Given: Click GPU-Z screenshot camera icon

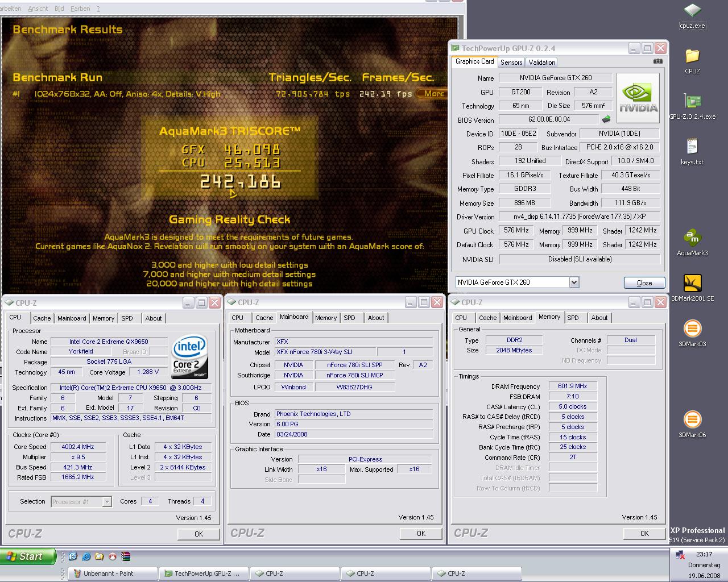Looking at the screenshot, I should coord(657,61).
